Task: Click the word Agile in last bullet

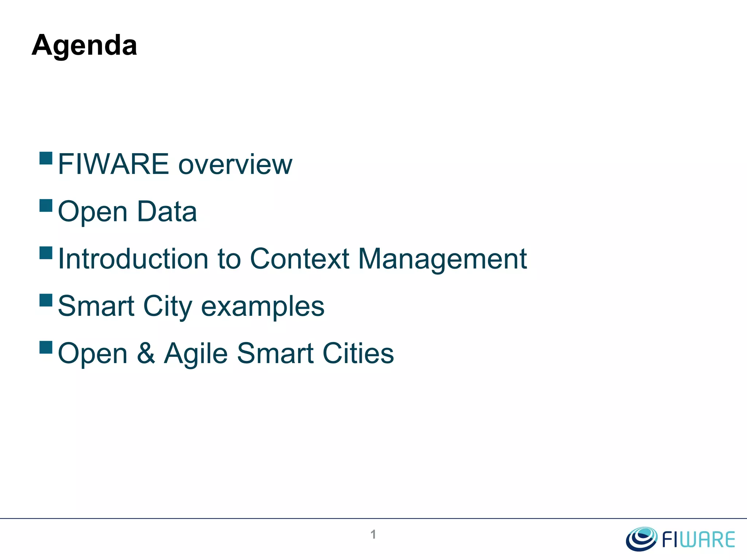Action: [196, 354]
